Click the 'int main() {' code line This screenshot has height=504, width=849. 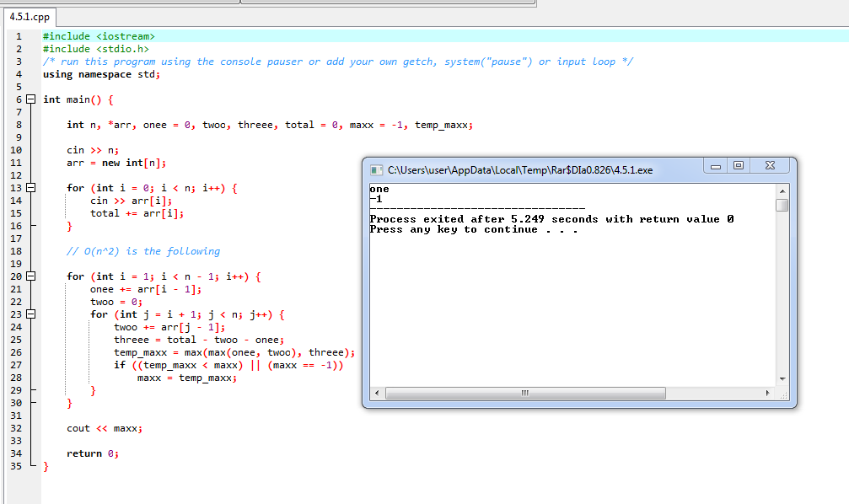(78, 99)
